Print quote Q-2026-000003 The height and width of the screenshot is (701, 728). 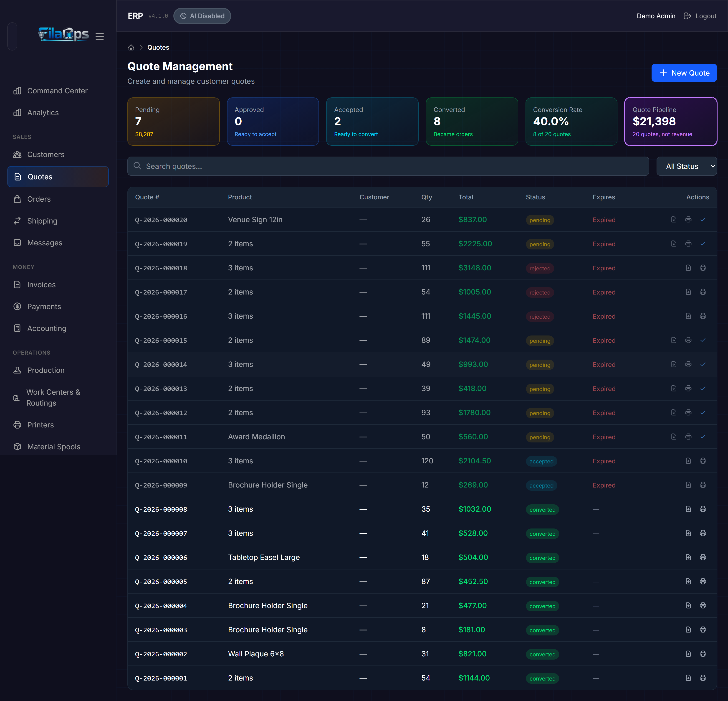pyautogui.click(x=703, y=630)
